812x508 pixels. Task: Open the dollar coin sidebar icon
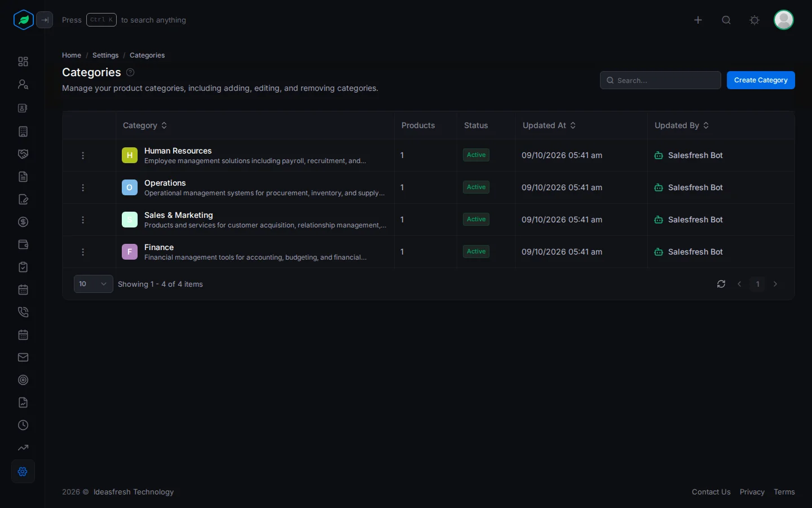[x=23, y=222]
